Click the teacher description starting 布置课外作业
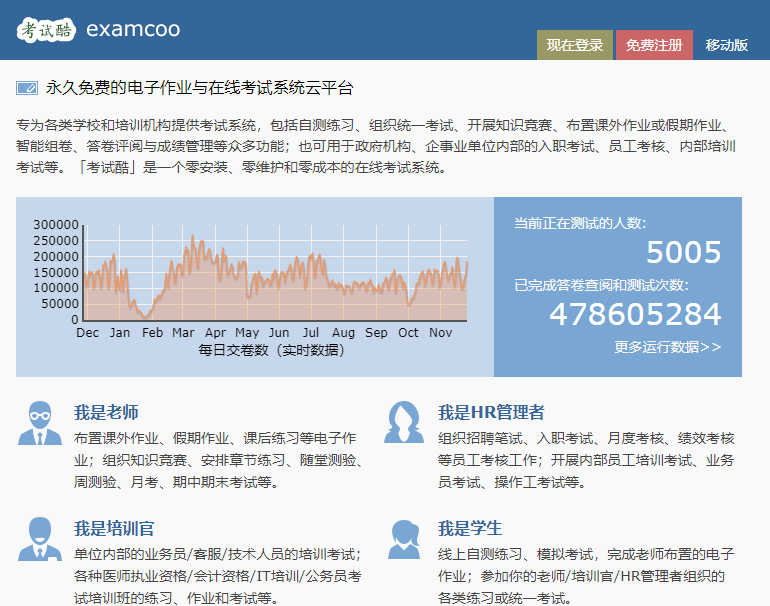 (x=219, y=460)
